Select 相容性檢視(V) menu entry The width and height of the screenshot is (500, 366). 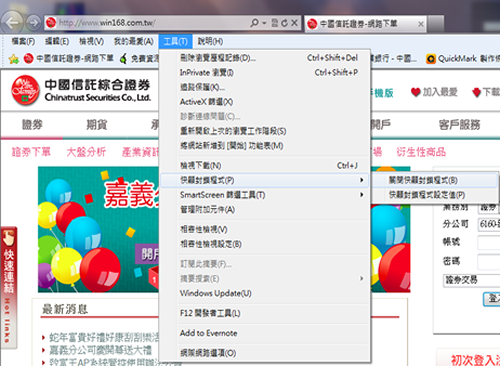(x=265, y=229)
